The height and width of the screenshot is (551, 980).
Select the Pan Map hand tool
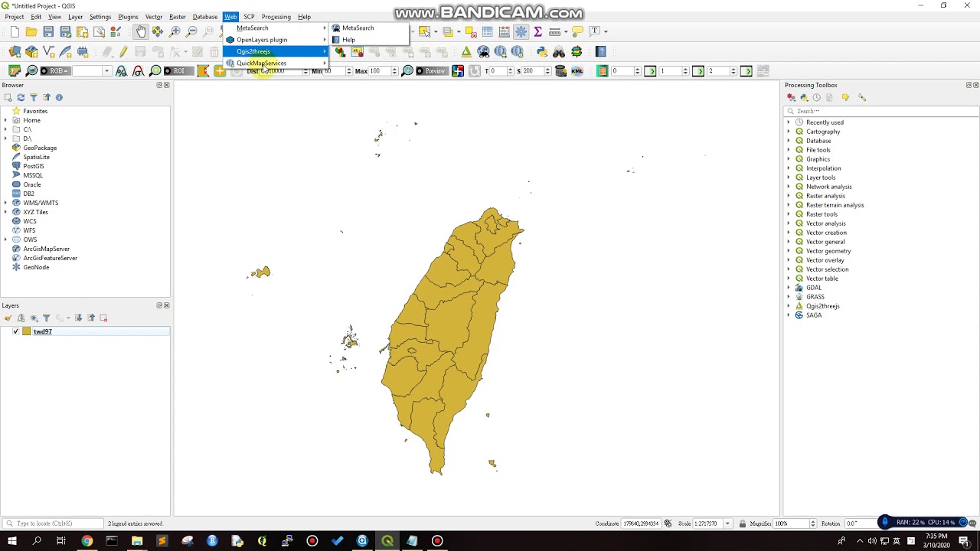coord(141,31)
